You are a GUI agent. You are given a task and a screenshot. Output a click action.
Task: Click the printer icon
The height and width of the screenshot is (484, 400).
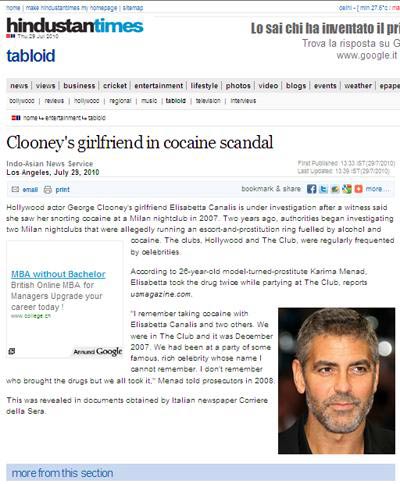[48, 189]
